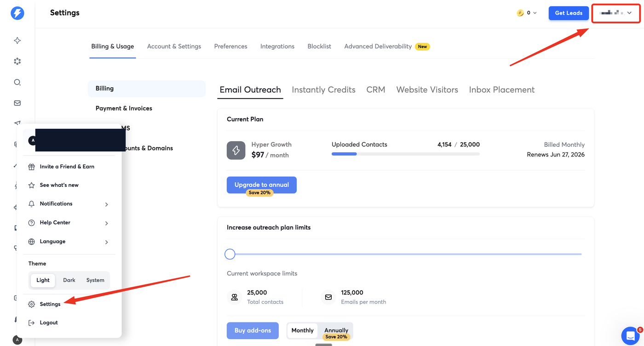Click the Get Leads button
This screenshot has height=346, width=644.
[x=569, y=13]
